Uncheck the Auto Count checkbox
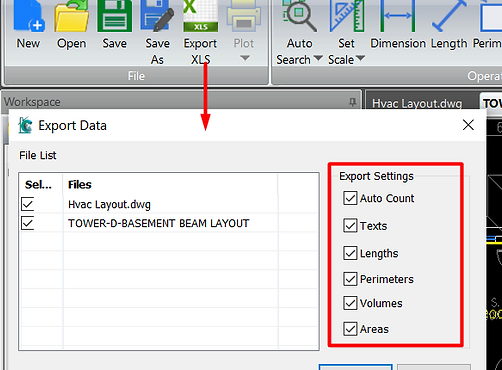 pyautogui.click(x=350, y=198)
